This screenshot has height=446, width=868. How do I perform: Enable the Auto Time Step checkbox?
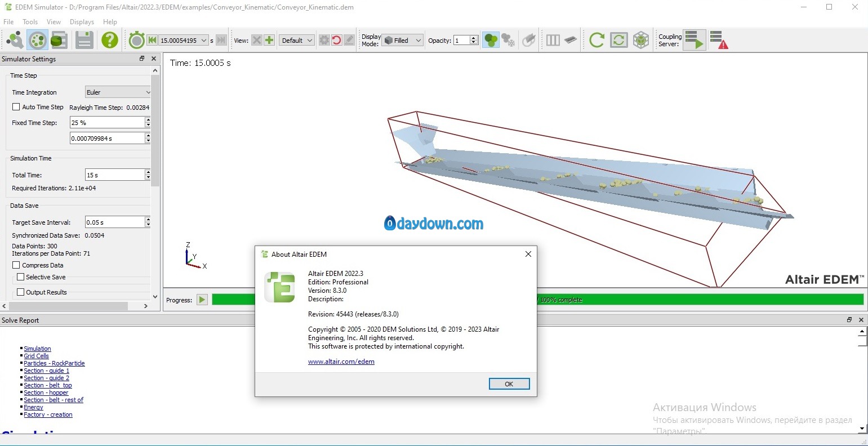16,107
